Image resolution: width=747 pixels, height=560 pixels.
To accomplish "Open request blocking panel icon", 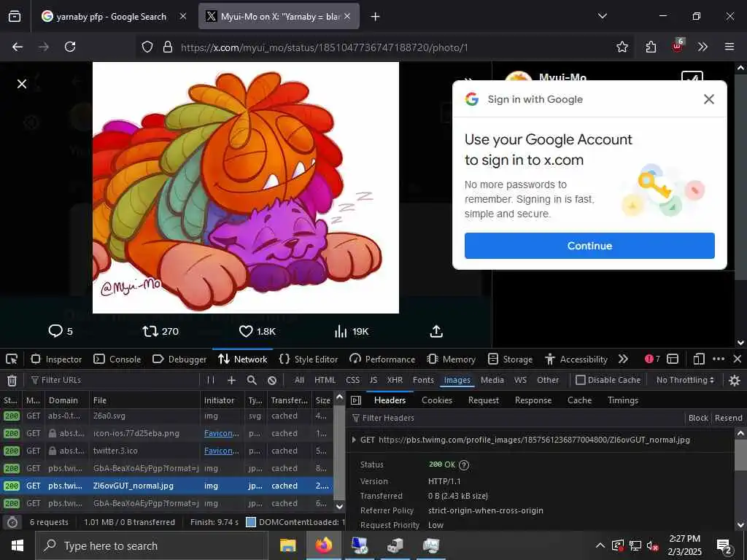I will click(x=272, y=380).
